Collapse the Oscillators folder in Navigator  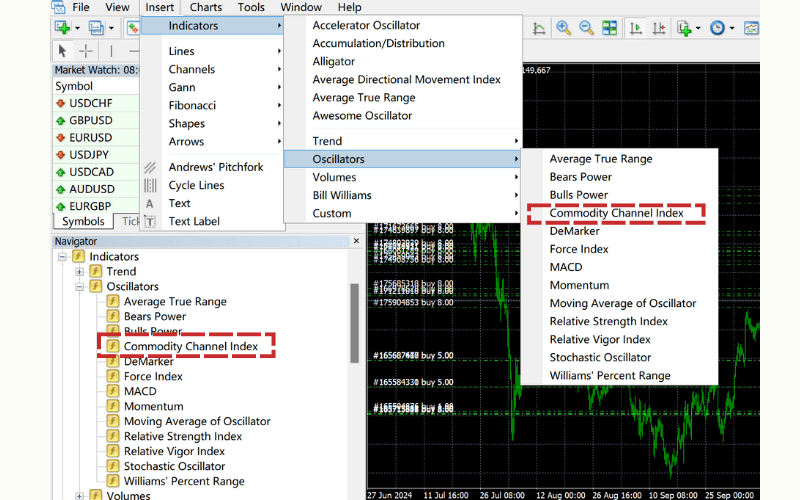click(x=80, y=287)
